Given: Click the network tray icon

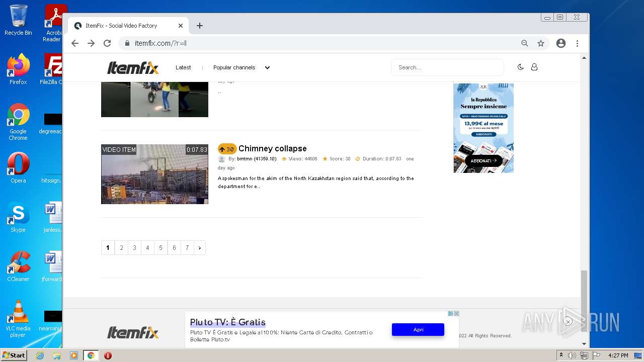Looking at the screenshot, I should click(584, 355).
